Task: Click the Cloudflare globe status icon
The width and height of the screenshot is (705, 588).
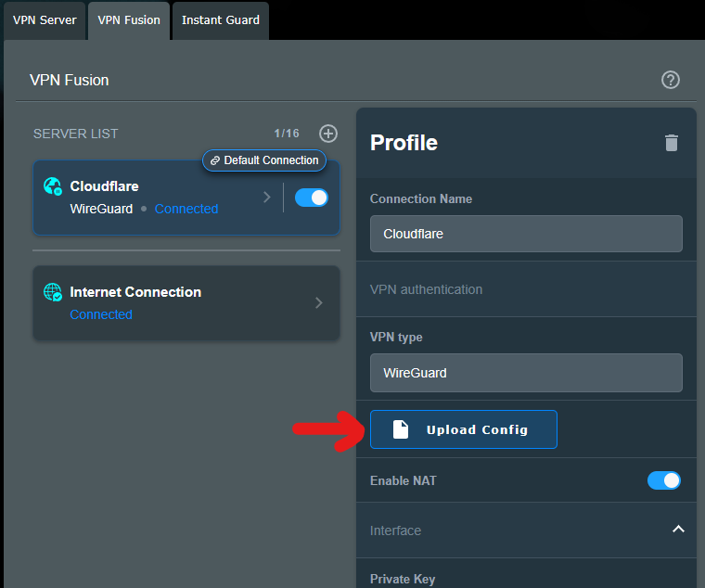Action: tap(53, 186)
